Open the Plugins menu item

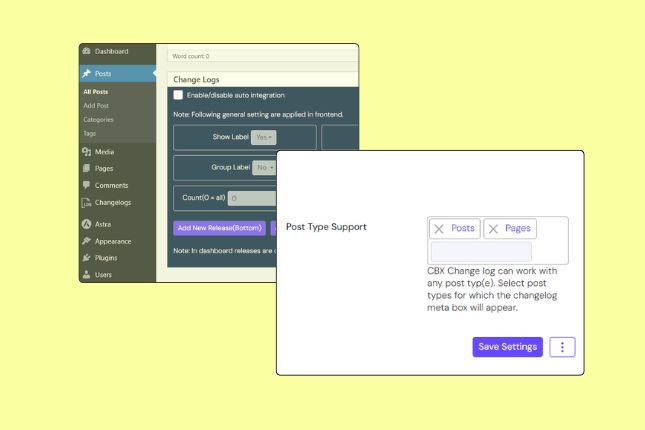click(x=118, y=258)
